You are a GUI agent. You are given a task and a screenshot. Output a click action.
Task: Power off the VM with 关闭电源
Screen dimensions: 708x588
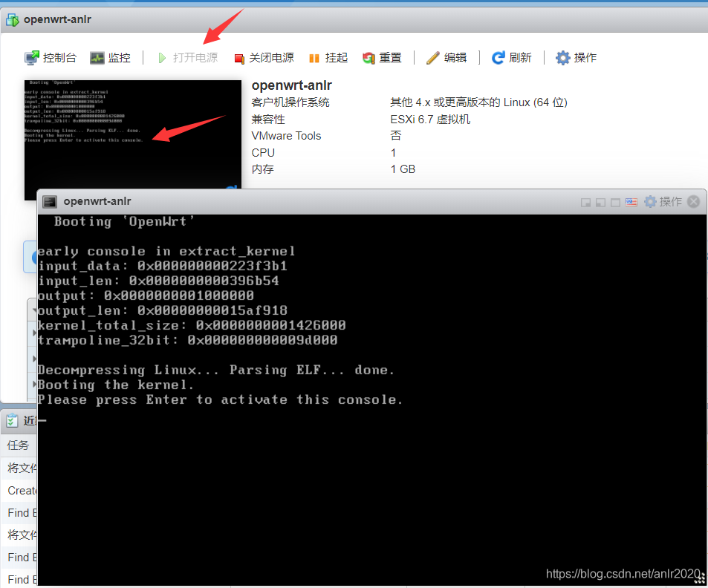point(264,58)
